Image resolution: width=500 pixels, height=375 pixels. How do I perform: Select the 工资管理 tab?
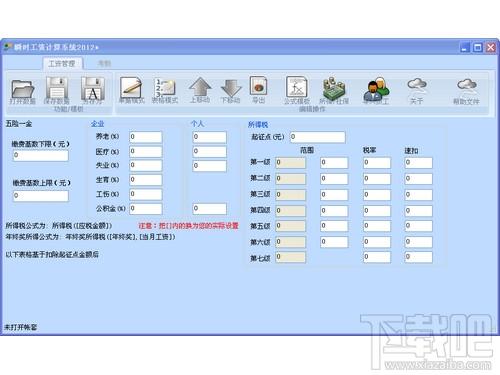coord(62,64)
